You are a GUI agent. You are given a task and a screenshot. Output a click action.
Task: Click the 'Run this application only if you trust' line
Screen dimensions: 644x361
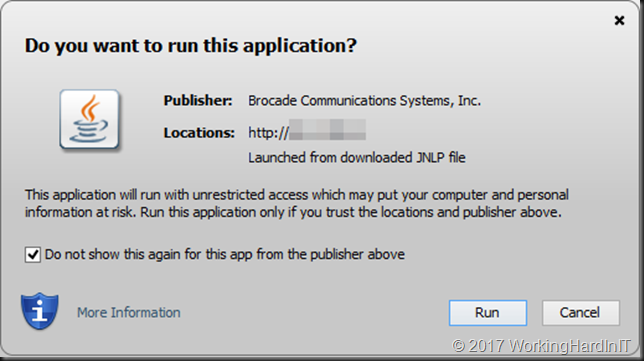[351, 212]
